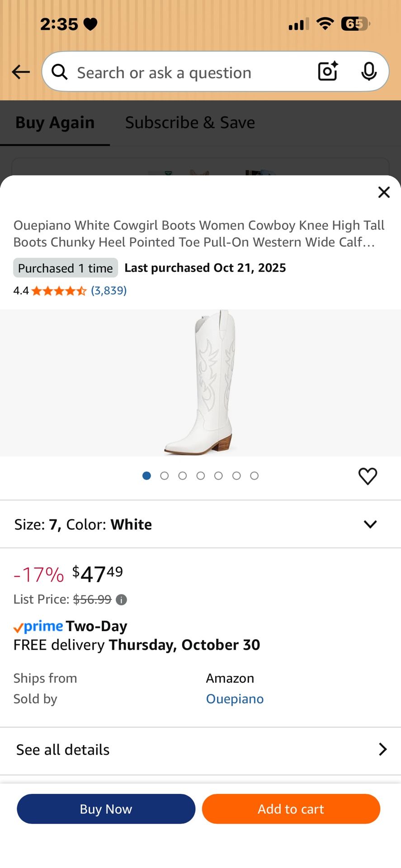The width and height of the screenshot is (401, 868).
Task: Switch to the Subscribe & Save tab
Action: 190,122
